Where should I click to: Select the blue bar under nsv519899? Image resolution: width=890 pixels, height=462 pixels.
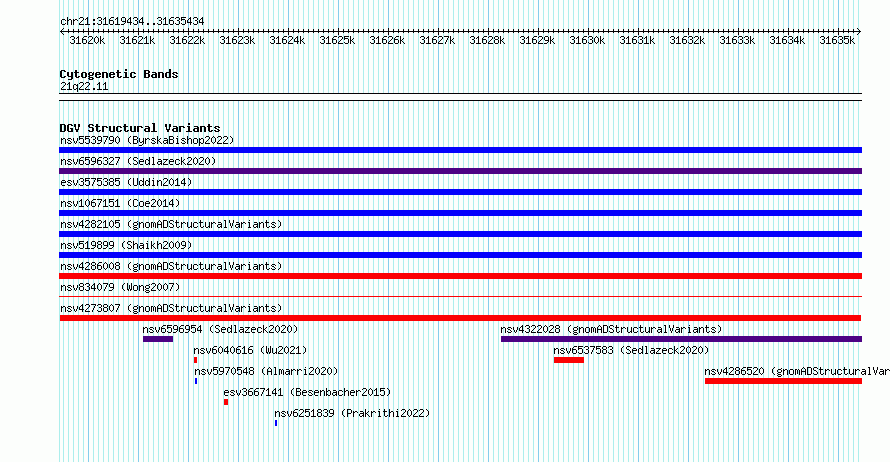(x=460, y=255)
